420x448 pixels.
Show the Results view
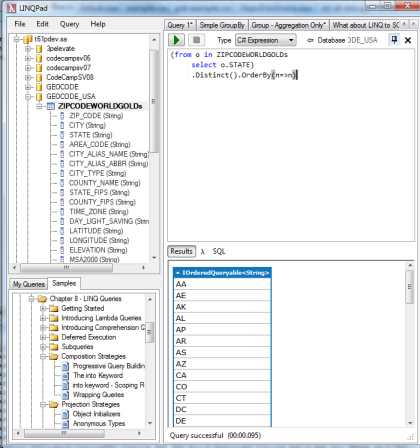coord(181,251)
